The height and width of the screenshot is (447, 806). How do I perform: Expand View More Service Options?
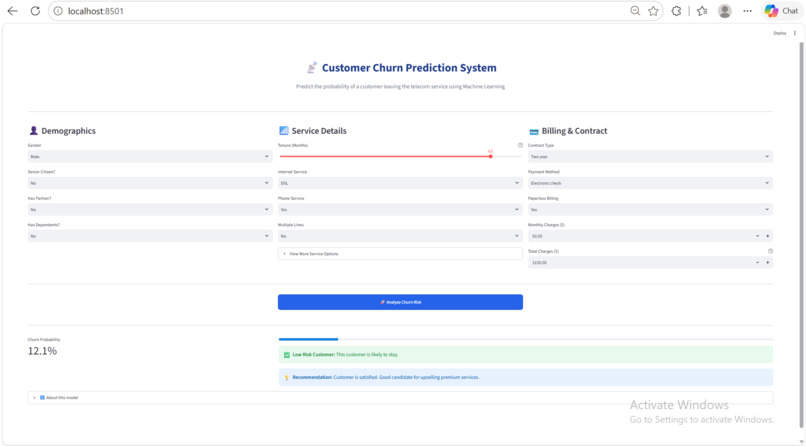coord(400,254)
